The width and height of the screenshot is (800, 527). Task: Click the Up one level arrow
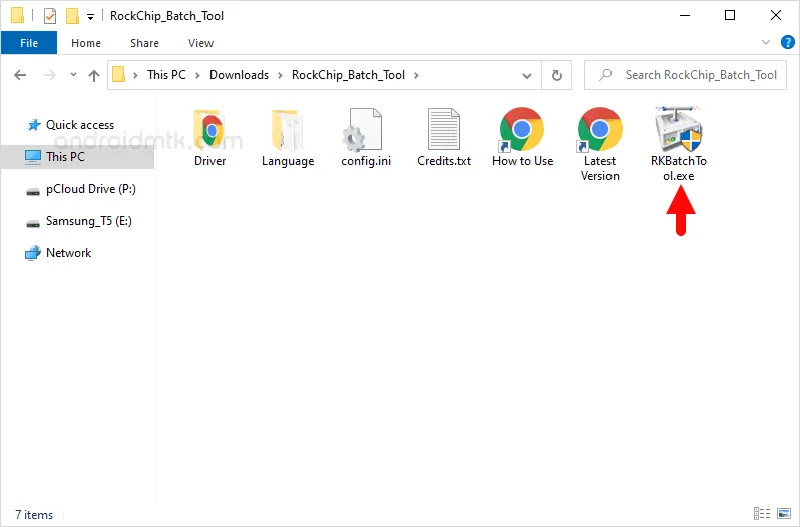[x=93, y=76]
